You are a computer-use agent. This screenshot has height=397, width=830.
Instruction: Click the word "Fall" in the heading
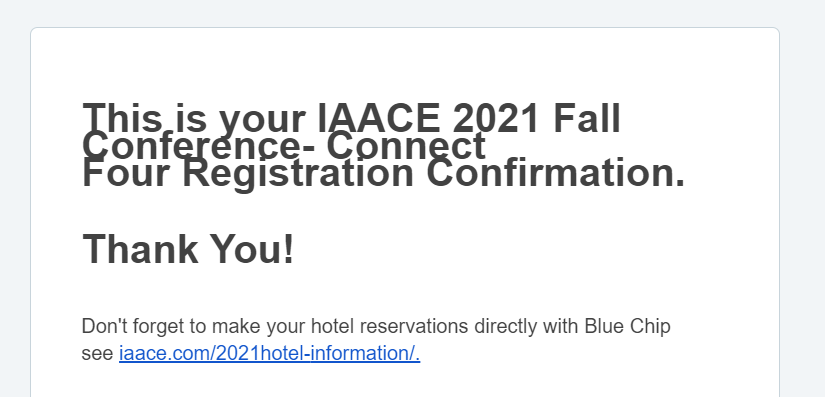click(x=587, y=118)
